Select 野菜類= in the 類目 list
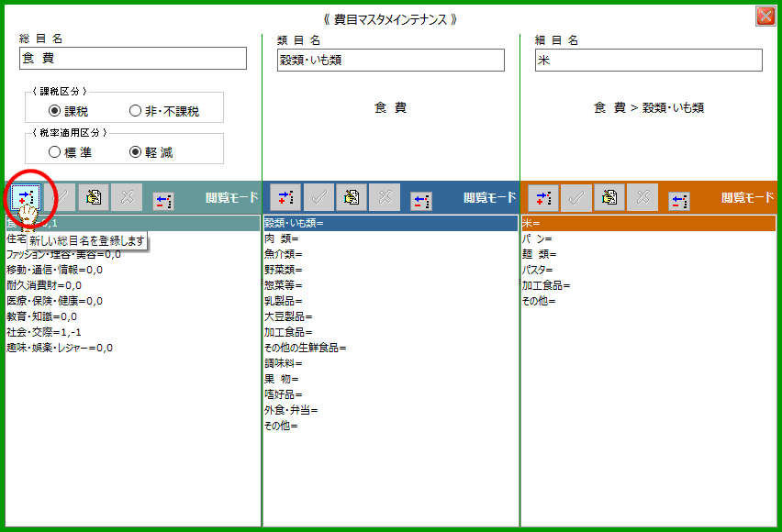 point(391,270)
